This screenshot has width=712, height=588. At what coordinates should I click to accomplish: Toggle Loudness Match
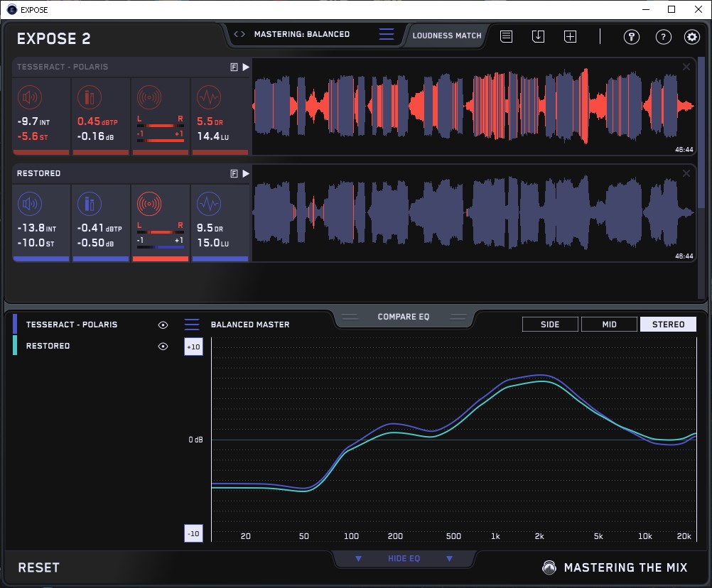click(x=446, y=35)
